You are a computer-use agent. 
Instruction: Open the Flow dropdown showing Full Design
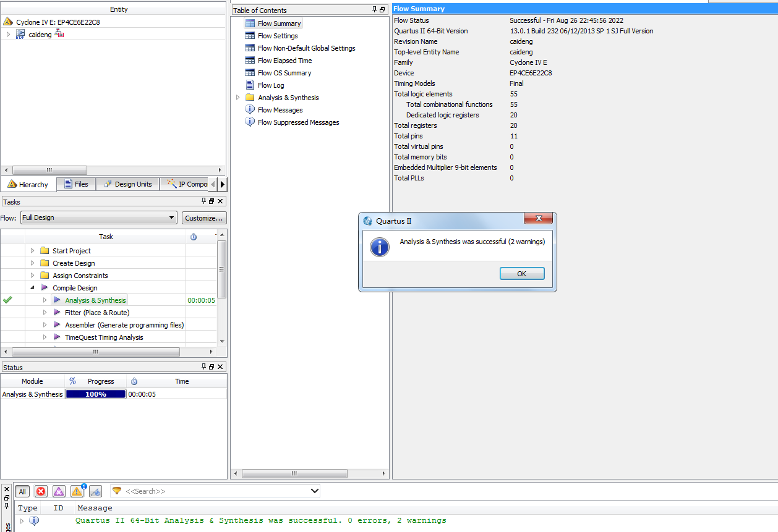tap(99, 218)
